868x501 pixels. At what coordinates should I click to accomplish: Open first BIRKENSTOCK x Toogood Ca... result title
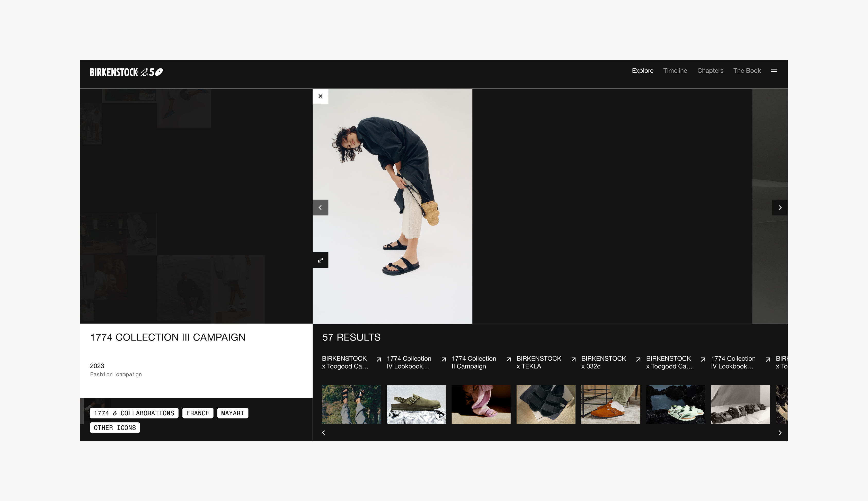345,362
